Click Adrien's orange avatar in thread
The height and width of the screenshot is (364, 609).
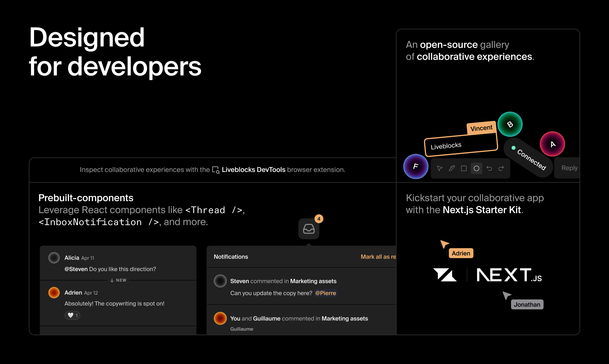pos(54,293)
